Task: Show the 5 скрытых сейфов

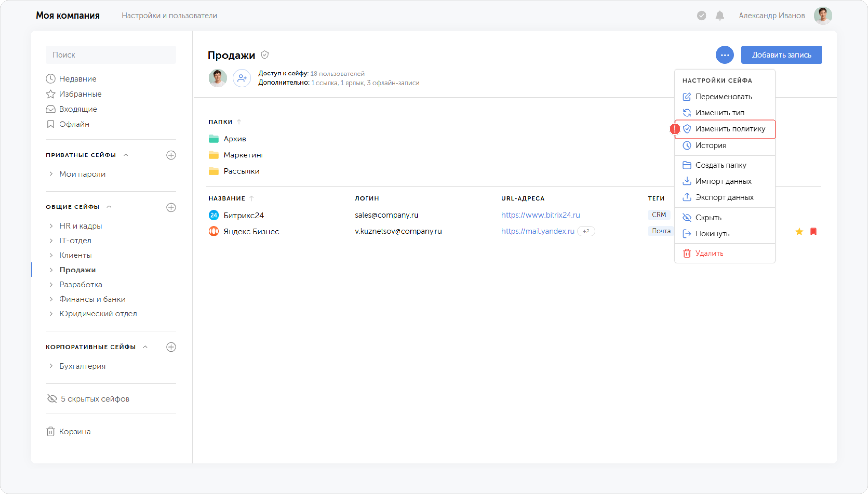Action: click(x=88, y=399)
